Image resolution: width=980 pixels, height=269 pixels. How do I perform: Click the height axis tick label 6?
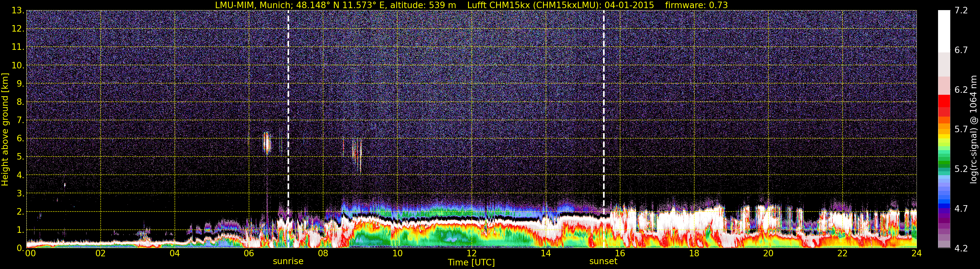click(20, 138)
